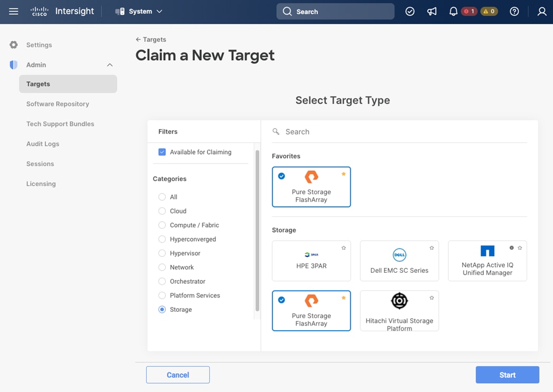Viewport: 553px width, 392px height.
Task: Click the Cisco Intersight logo
Action: pos(62,11)
